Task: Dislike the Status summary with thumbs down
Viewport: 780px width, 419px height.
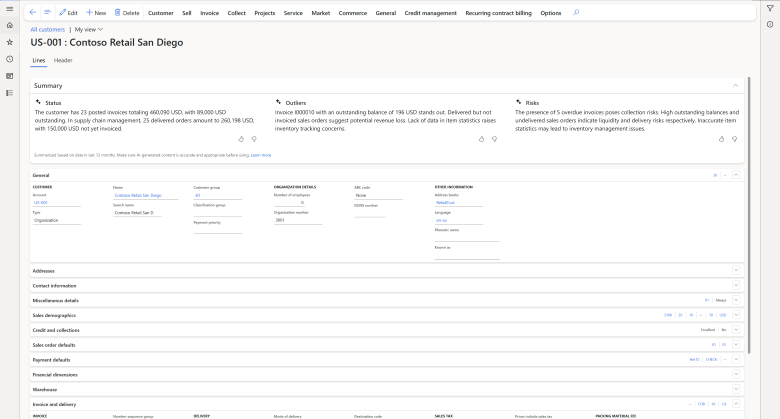Action: pos(254,139)
